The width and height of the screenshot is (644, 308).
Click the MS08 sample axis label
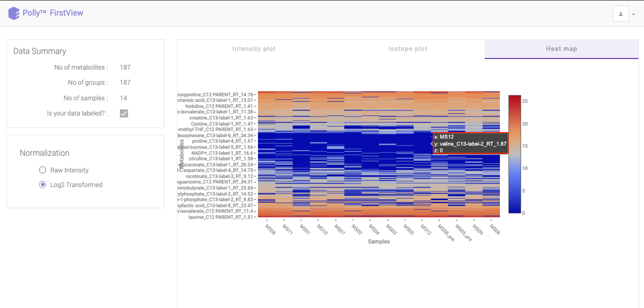[271, 228]
